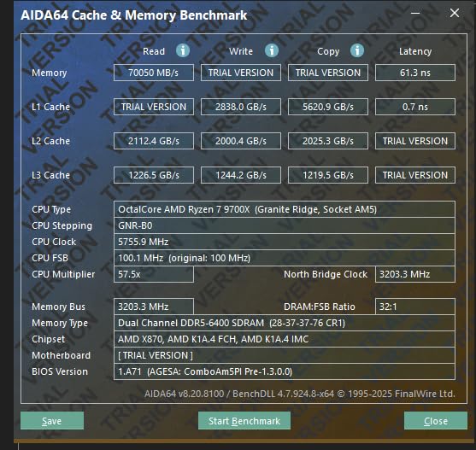This screenshot has width=476, height=450.
Task: Click CPU Stepping value GNR-B0
Action: pos(285,225)
